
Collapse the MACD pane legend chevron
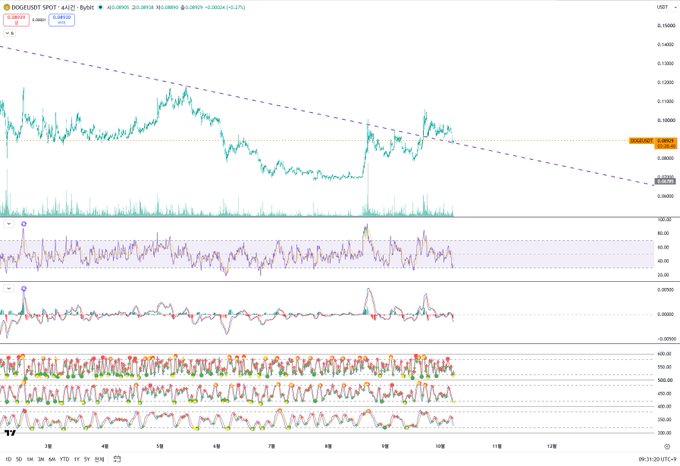(x=9, y=288)
